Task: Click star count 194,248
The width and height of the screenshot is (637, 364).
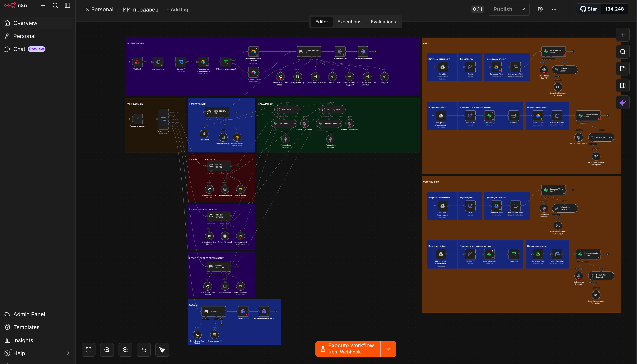Action: pos(614,9)
